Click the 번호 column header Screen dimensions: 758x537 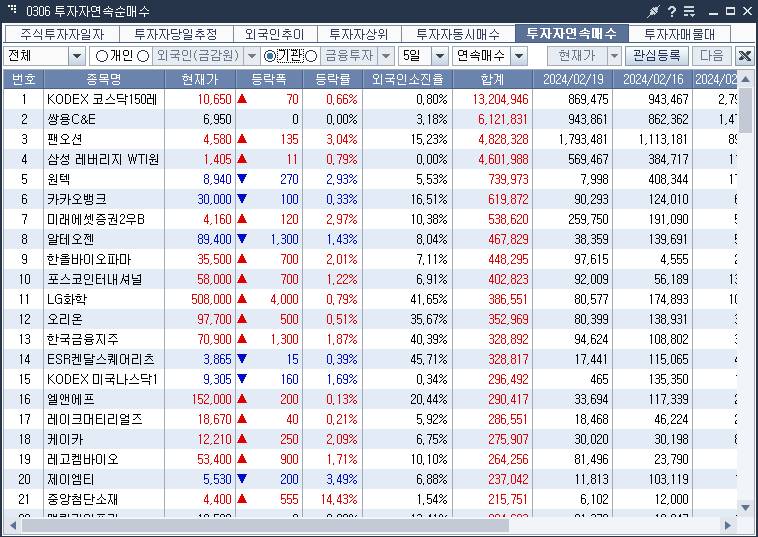point(24,79)
